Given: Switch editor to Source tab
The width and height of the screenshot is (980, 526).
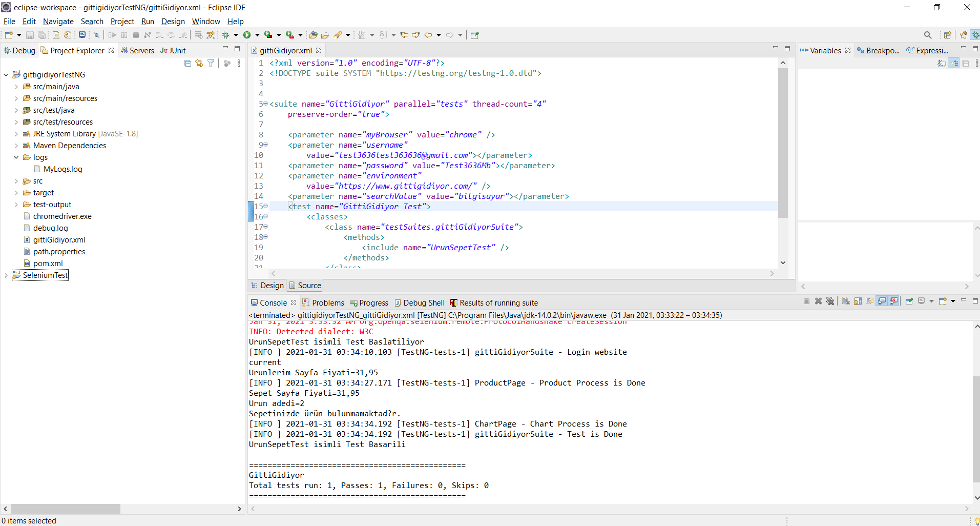Looking at the screenshot, I should point(305,286).
